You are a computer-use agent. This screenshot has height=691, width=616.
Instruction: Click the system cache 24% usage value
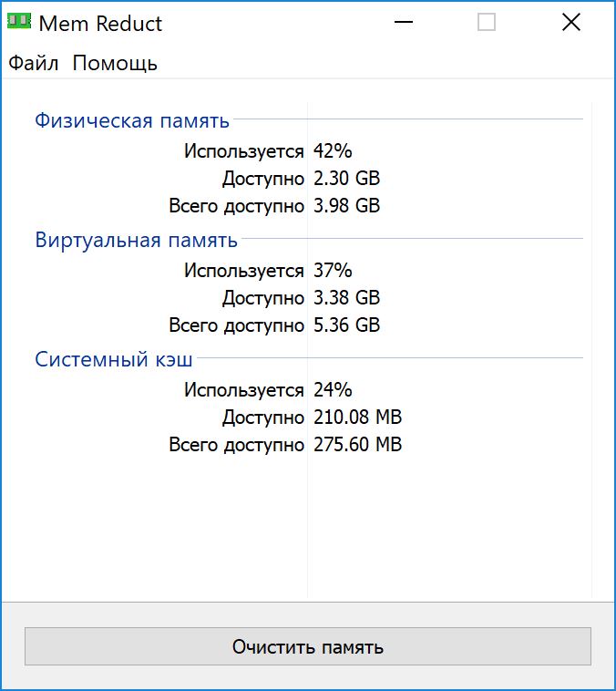tap(333, 390)
